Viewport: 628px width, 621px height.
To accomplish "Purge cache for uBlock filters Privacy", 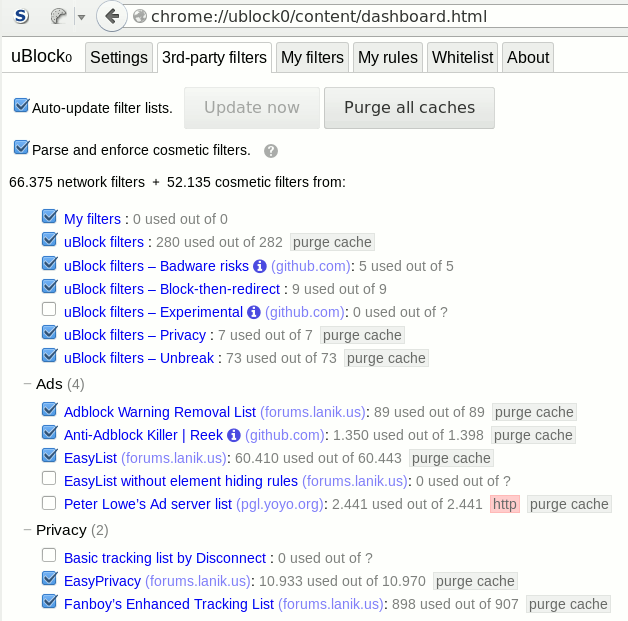I will (x=362, y=335).
